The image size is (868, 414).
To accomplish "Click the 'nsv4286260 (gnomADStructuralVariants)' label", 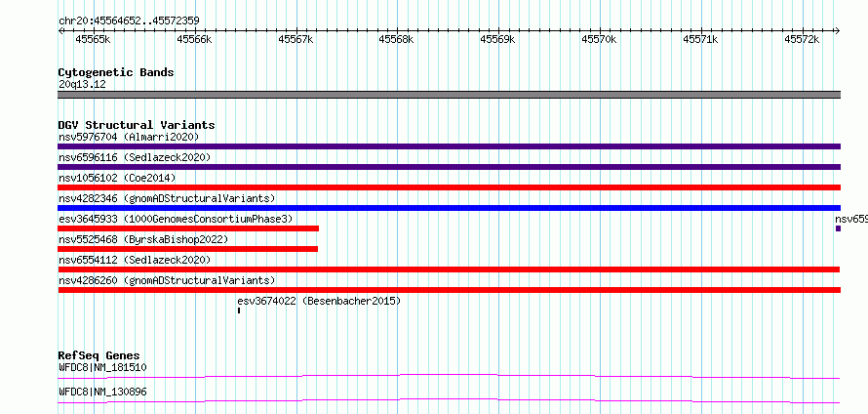I will (167, 280).
